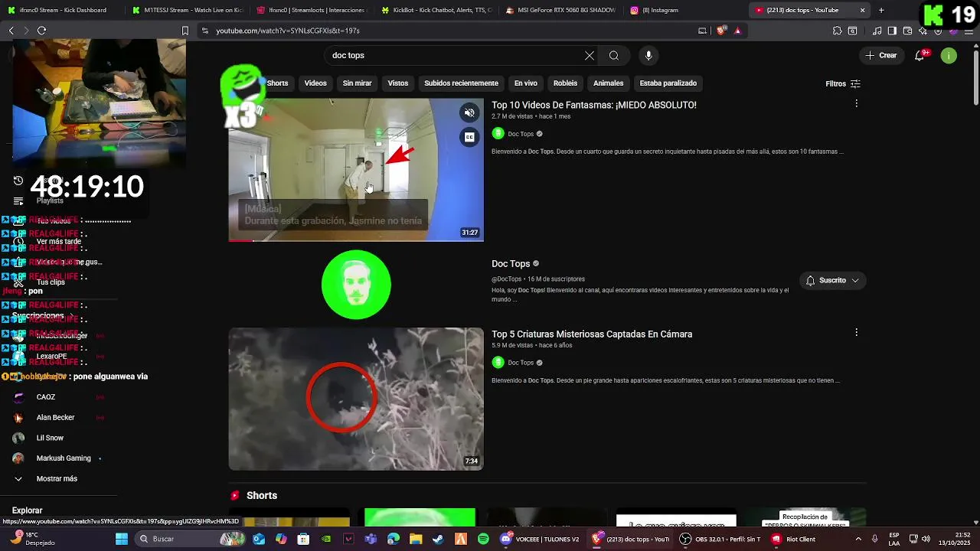980x551 pixels.
Task: Start voice search with the microphone
Action: [648, 55]
